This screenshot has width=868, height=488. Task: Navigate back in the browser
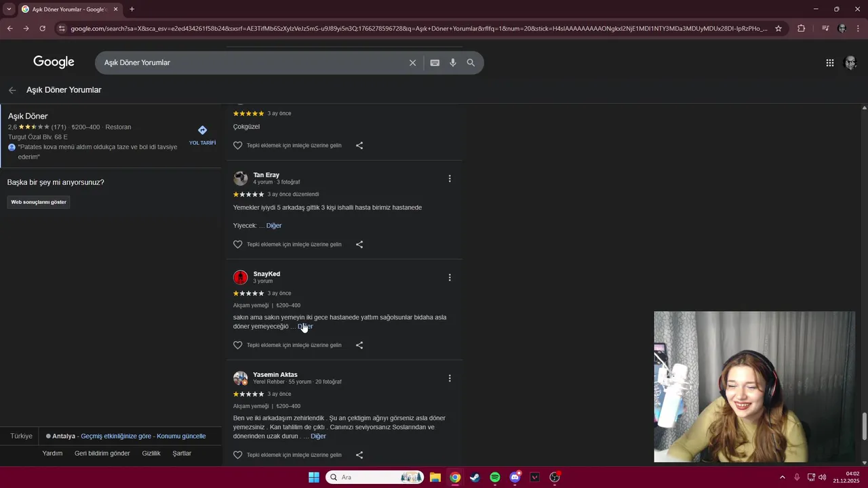point(9,28)
